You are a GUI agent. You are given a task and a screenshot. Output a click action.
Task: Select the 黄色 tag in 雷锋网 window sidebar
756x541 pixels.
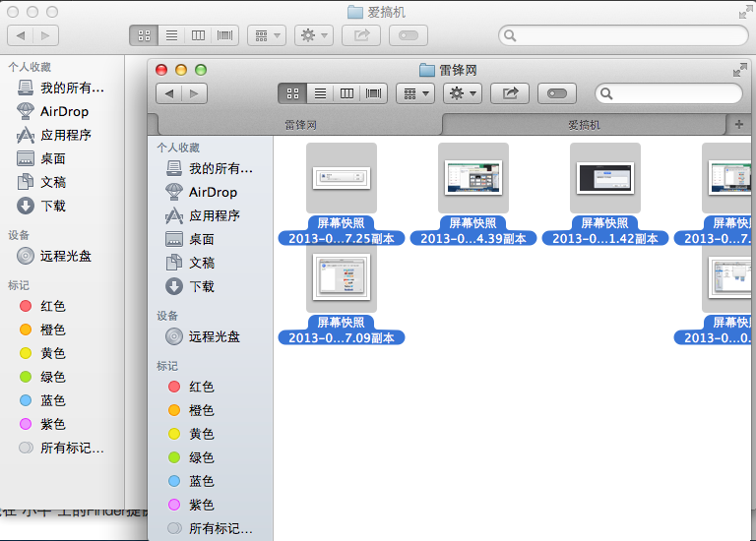coord(191,434)
